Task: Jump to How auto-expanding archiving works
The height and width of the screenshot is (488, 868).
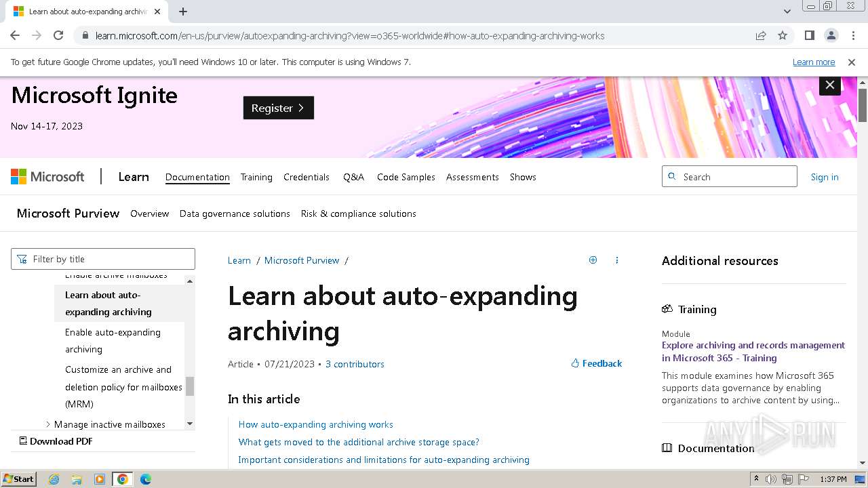Action: tap(316, 424)
